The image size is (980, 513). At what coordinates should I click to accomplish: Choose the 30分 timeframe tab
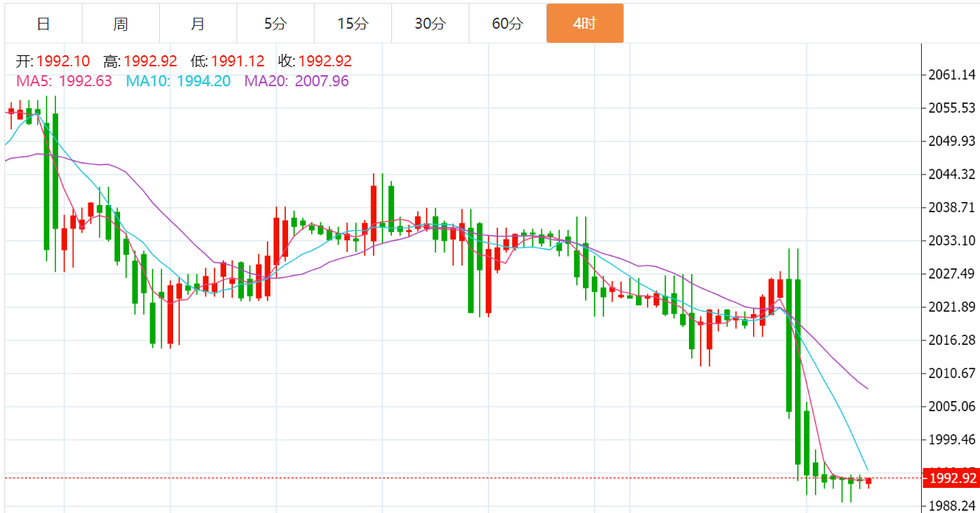430,24
